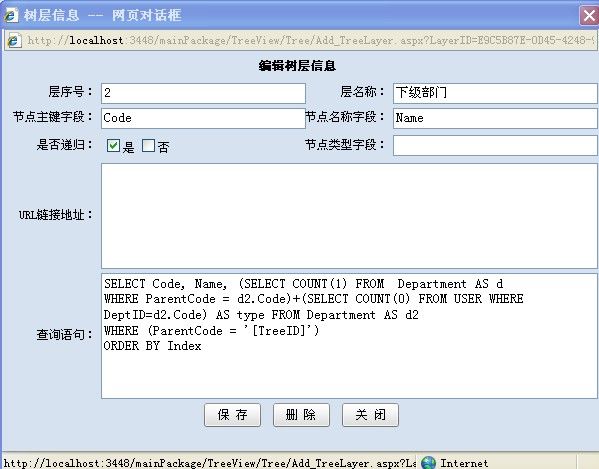The height and width of the screenshot is (469, 599).
Task: Click the page icon in the address bar
Action: (x=15, y=40)
